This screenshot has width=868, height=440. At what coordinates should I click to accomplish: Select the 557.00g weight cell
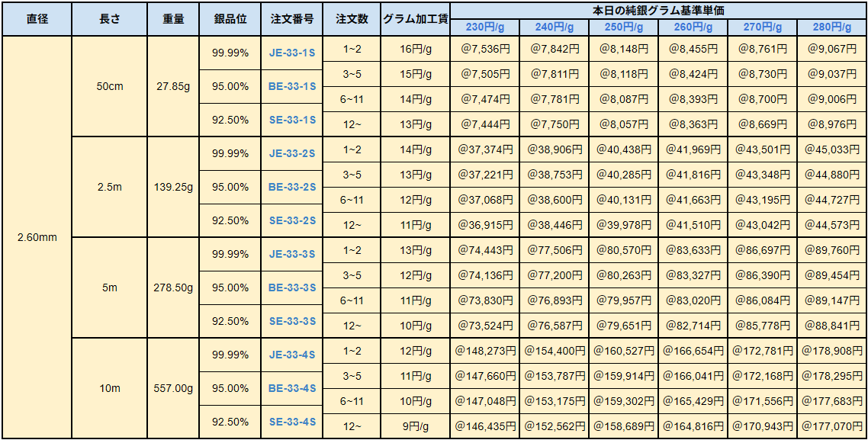tap(173, 388)
